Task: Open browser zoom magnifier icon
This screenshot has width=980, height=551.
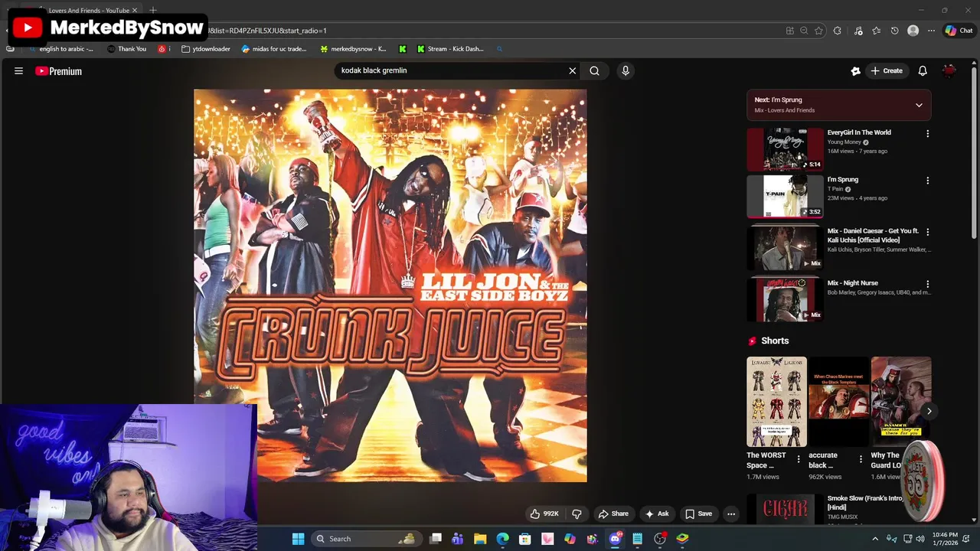Action: 804,31
